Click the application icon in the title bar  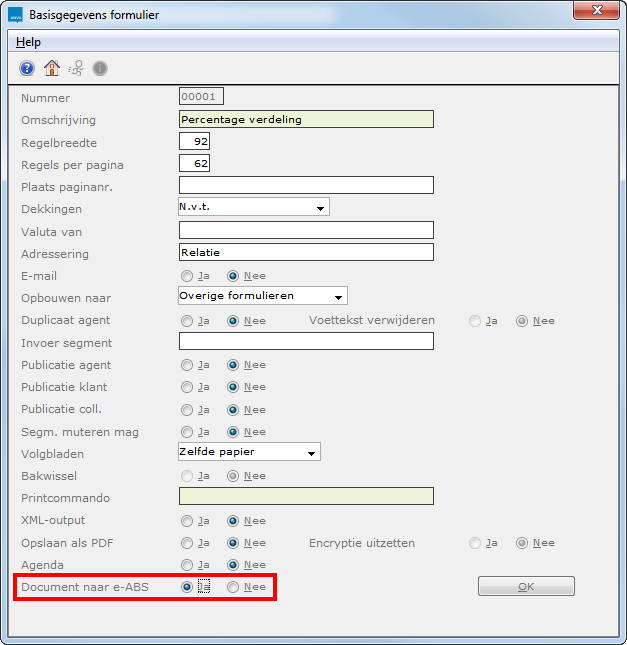click(x=16, y=16)
